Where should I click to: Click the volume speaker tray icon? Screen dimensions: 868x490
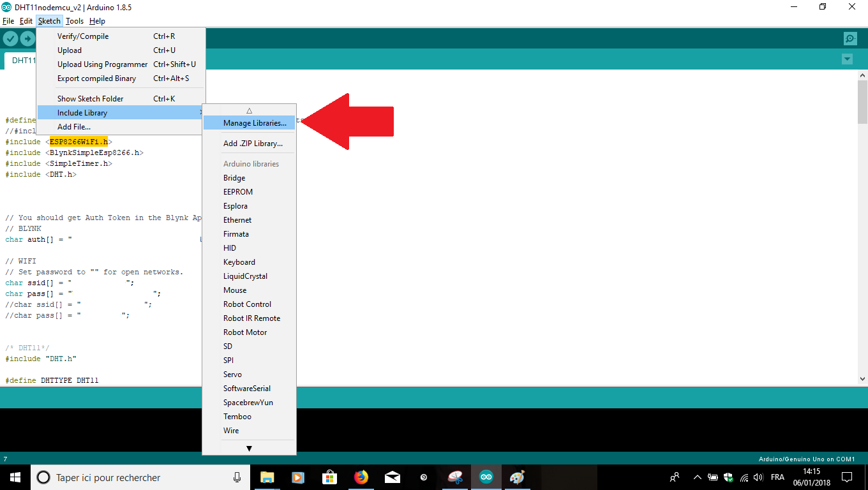[758, 477]
